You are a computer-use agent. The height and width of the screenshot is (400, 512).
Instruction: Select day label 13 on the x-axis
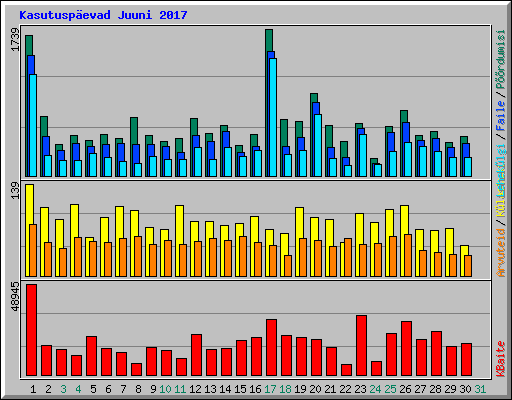tap(210, 389)
